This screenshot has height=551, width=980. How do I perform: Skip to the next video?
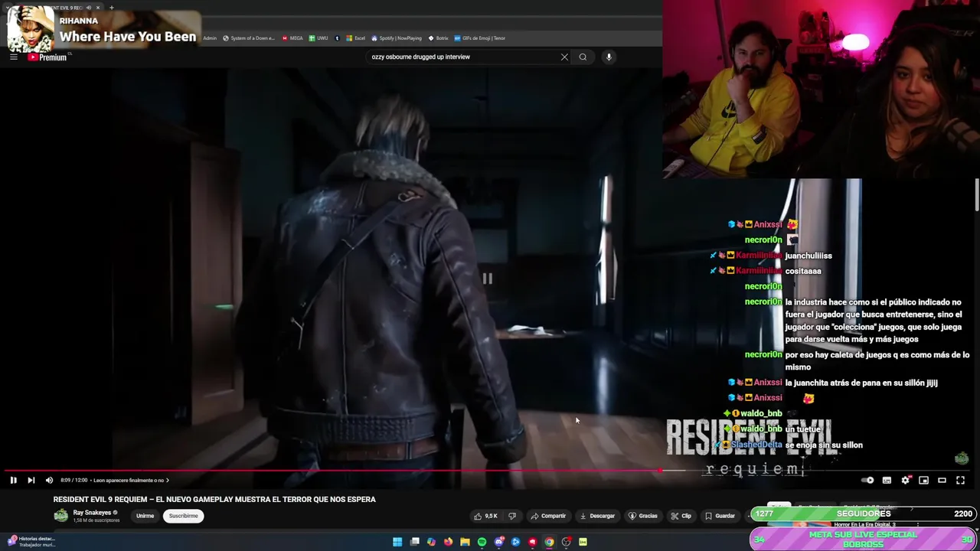[x=31, y=480]
